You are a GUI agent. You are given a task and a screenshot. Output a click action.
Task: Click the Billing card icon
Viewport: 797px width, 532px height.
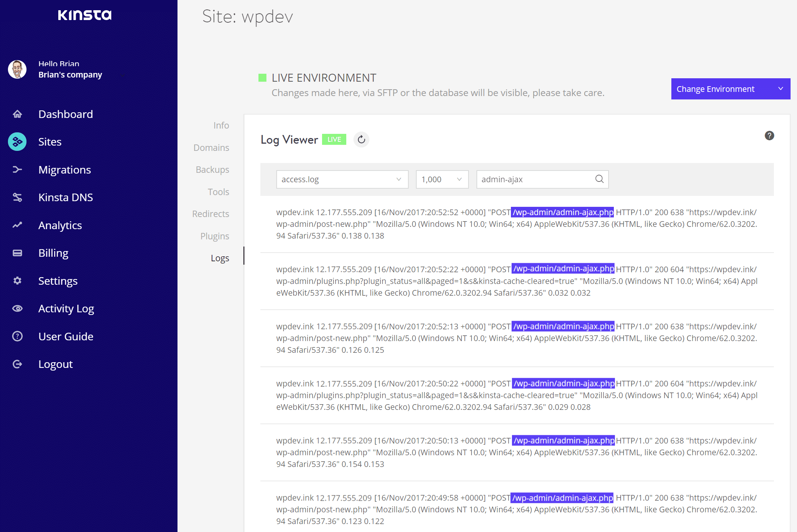pos(17,253)
